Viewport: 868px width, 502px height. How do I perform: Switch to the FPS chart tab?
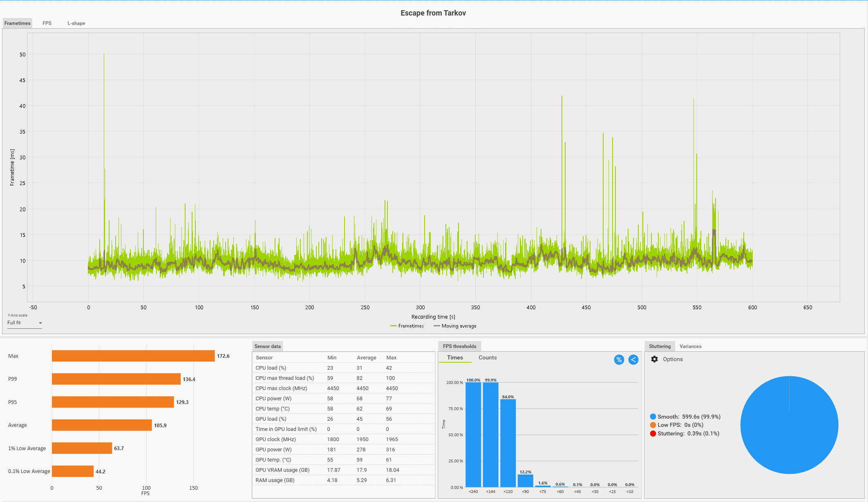pyautogui.click(x=47, y=23)
